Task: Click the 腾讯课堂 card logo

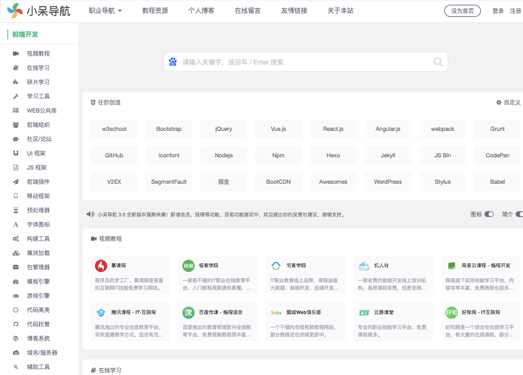Action: coord(101,313)
